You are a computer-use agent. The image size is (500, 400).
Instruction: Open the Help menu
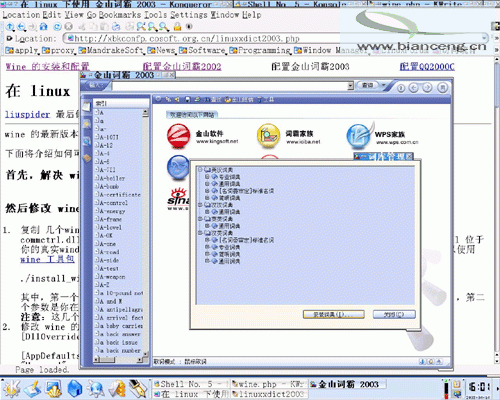[252, 15]
